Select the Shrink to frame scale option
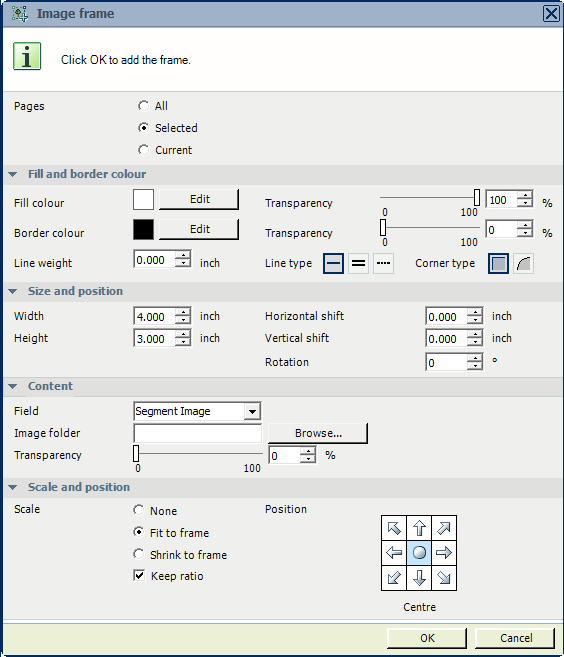Screen dimensions: 564x657 [x=138, y=554]
